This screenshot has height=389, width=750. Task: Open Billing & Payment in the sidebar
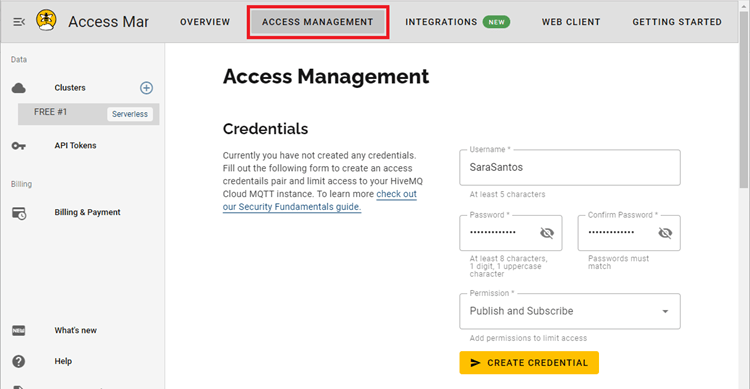pos(88,212)
